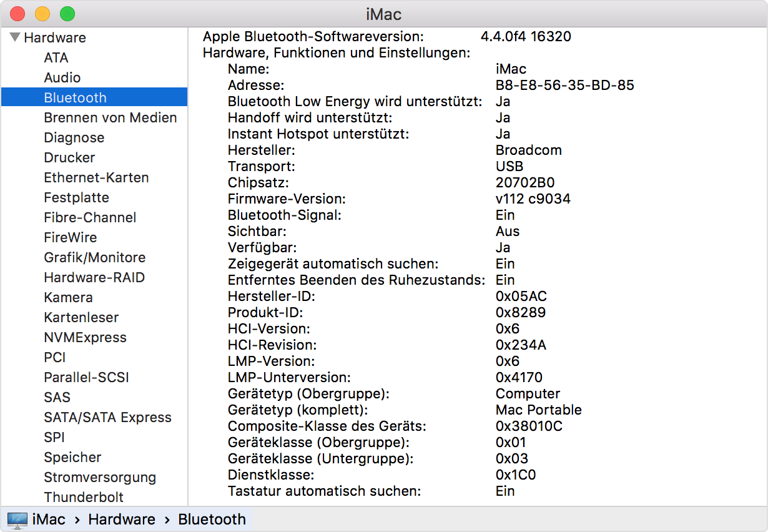Click Handoff wird unterstützt label
The width and height of the screenshot is (768, 532).
point(310,117)
